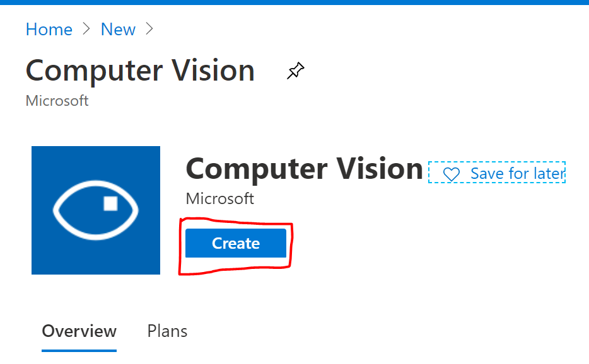Click the Microsoft label under the page title
589x364 pixels.
(x=57, y=101)
